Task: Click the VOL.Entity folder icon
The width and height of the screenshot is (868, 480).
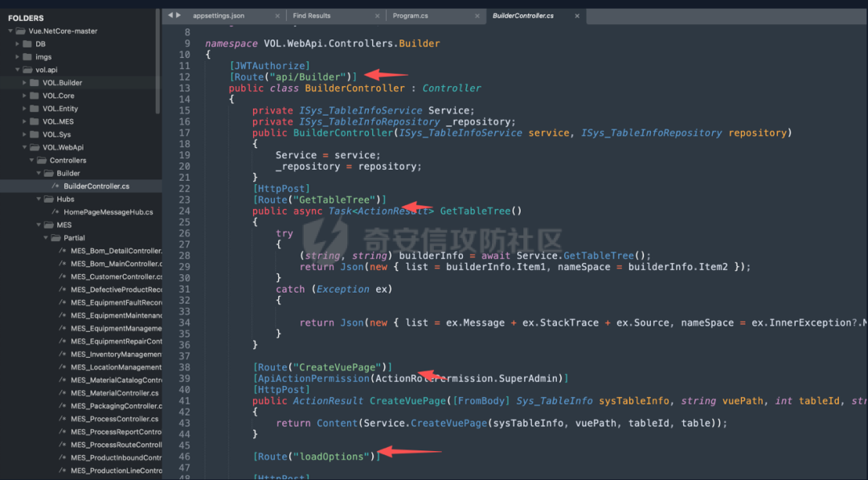Action: pyautogui.click(x=35, y=109)
